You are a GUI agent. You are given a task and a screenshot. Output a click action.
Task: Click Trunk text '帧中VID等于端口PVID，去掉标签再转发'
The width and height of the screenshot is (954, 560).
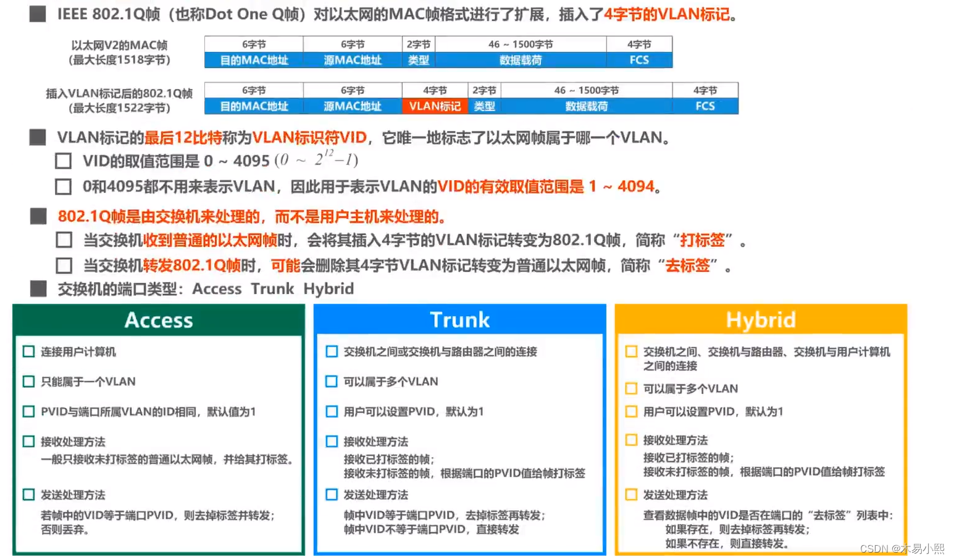[445, 515]
